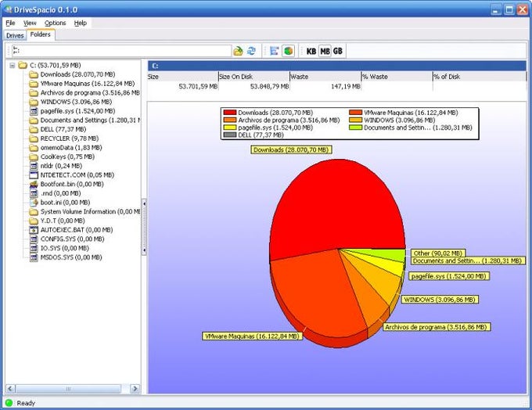Click Archivos de programa chart label

click(x=437, y=327)
